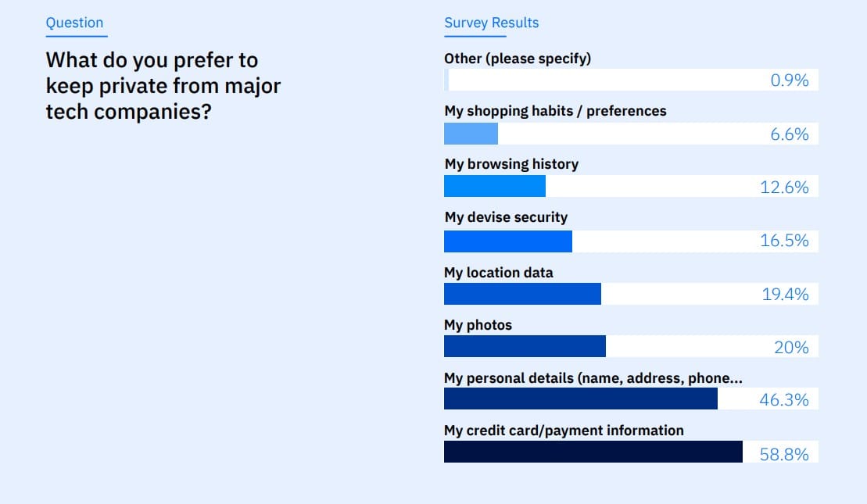Select the 'My personal details' bar

click(580, 399)
